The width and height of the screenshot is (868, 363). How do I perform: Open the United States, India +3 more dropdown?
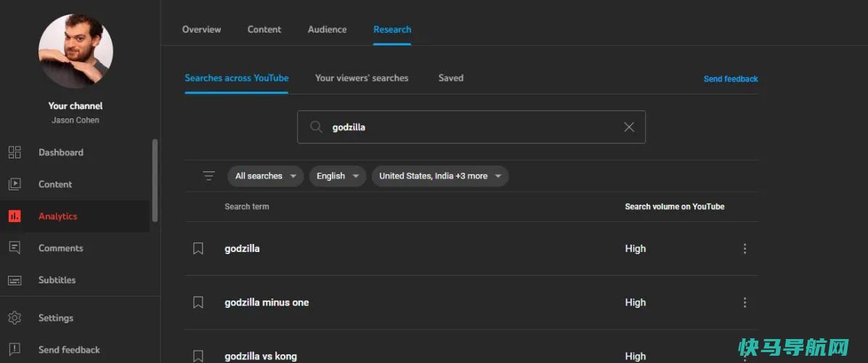(x=440, y=176)
